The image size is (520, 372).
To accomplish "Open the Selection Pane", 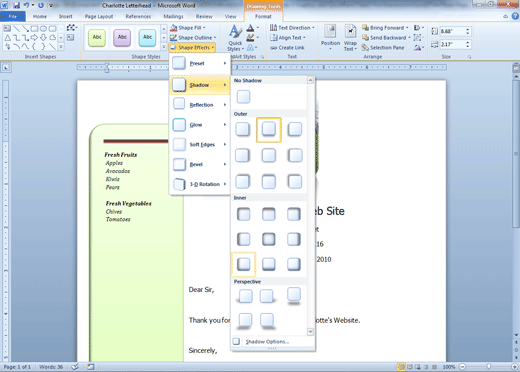I will tap(383, 48).
